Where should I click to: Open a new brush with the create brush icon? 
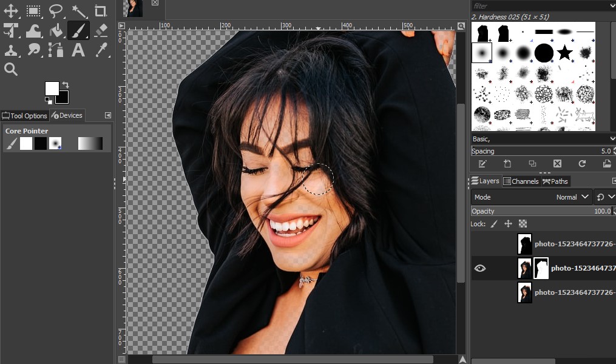pos(507,164)
